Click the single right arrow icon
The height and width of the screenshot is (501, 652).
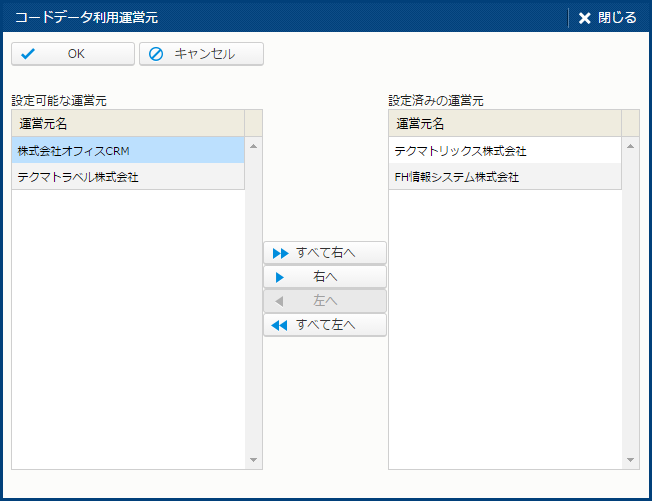280,277
